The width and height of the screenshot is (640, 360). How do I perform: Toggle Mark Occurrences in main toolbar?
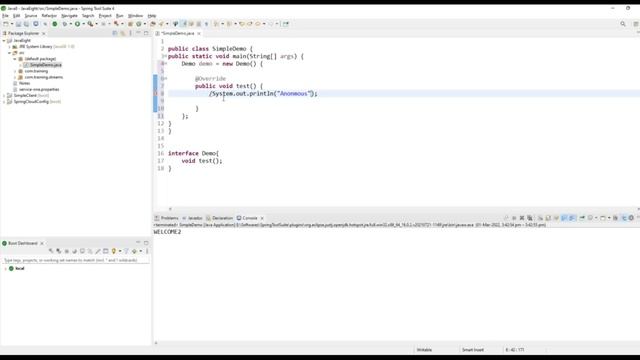click(184, 24)
